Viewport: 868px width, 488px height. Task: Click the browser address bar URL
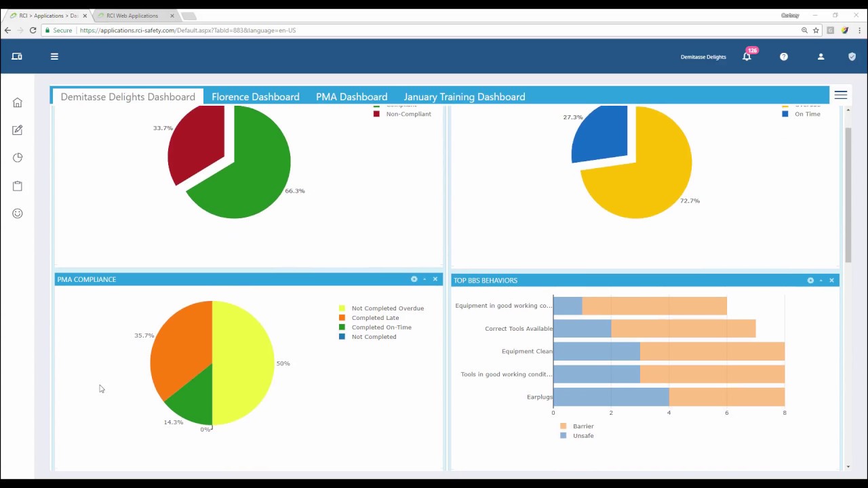click(188, 30)
